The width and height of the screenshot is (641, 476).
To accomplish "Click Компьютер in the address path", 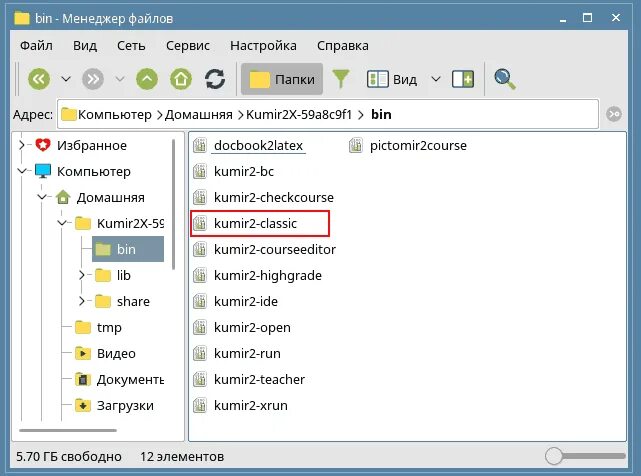I will (x=115, y=115).
